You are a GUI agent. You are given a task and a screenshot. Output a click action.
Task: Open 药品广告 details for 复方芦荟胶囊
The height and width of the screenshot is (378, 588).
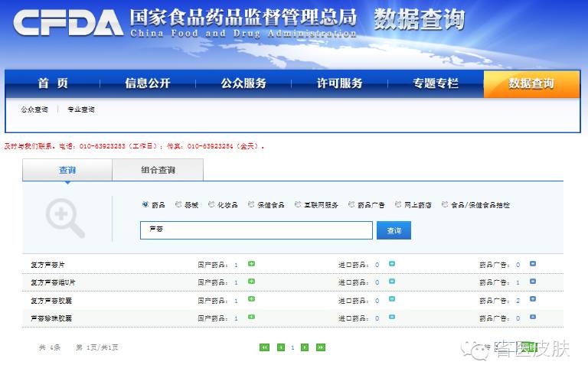533,299
